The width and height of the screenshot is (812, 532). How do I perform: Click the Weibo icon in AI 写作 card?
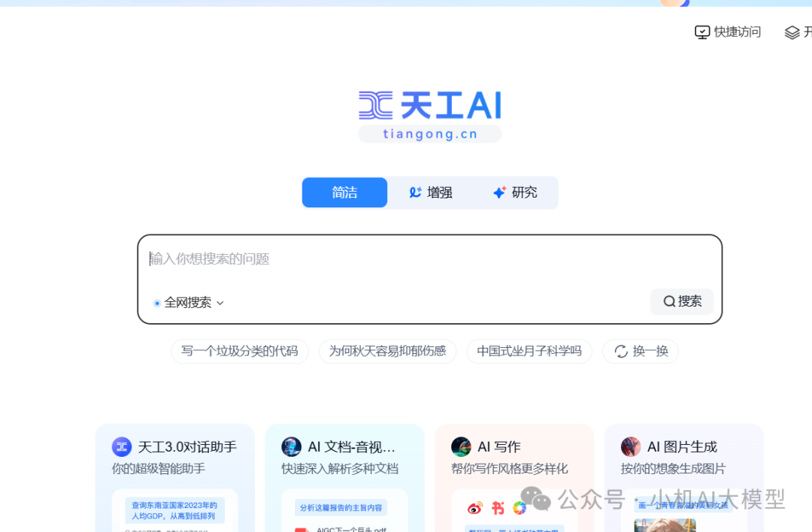475,508
